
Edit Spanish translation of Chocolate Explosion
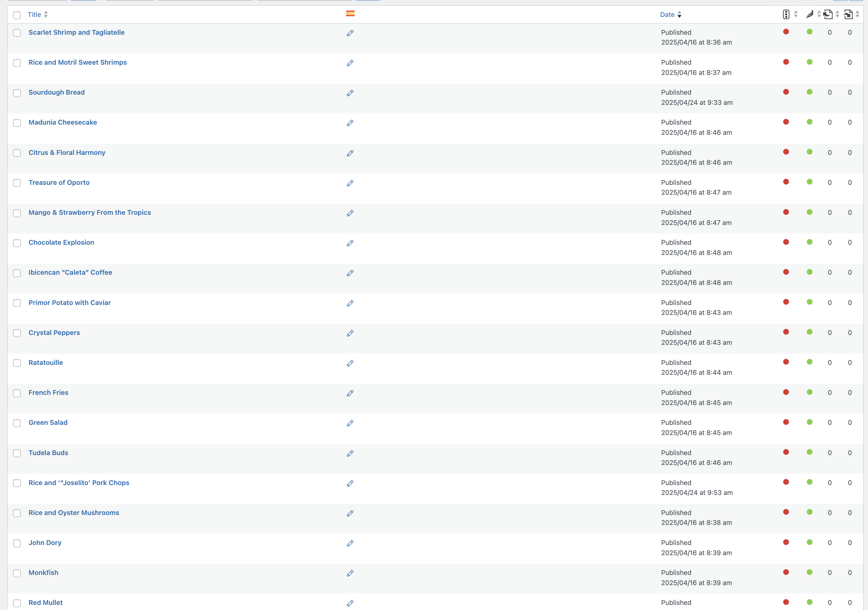(x=350, y=243)
